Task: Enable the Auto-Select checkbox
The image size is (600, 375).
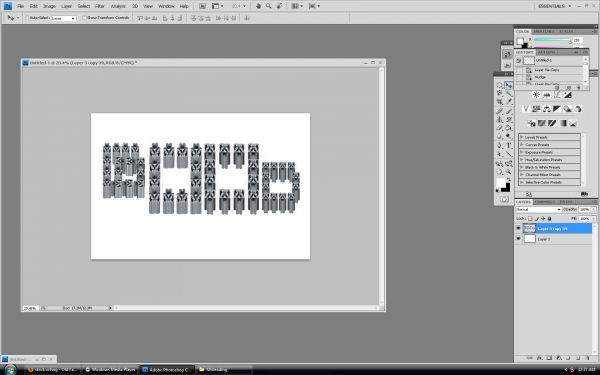Action: click(27, 18)
